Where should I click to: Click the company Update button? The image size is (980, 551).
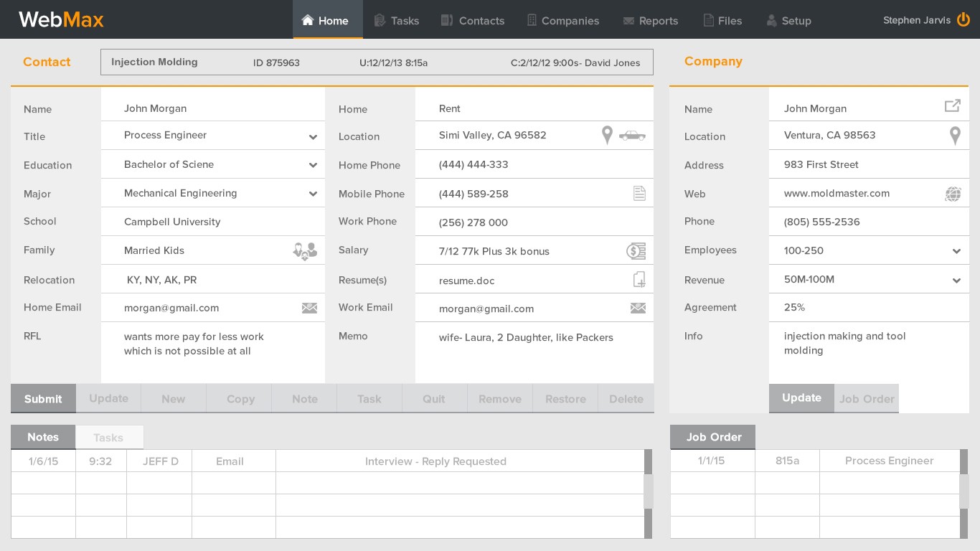point(801,398)
